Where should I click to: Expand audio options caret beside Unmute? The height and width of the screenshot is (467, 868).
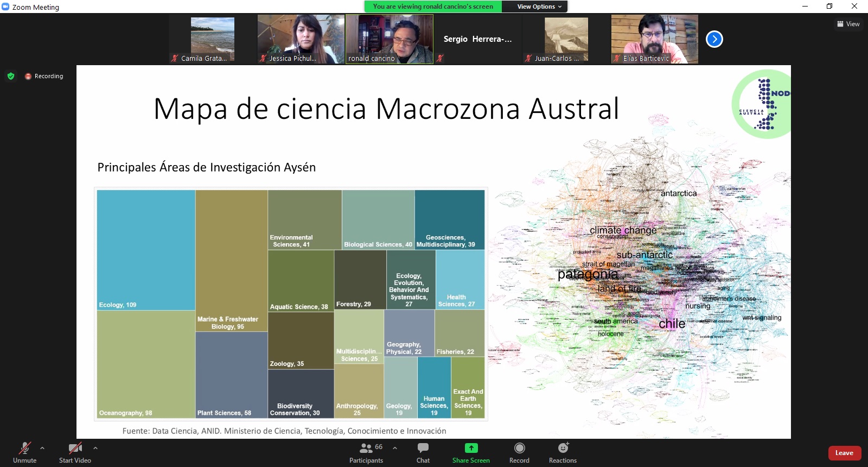(x=42, y=448)
